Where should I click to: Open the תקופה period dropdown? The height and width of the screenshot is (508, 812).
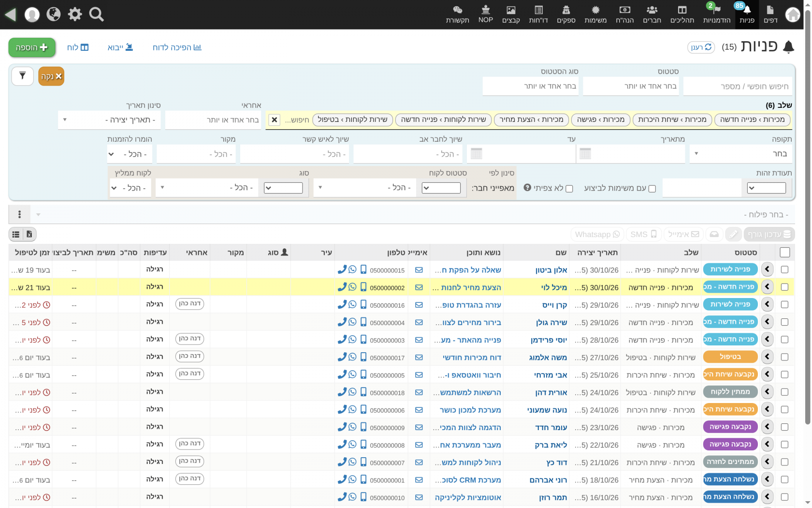point(741,154)
